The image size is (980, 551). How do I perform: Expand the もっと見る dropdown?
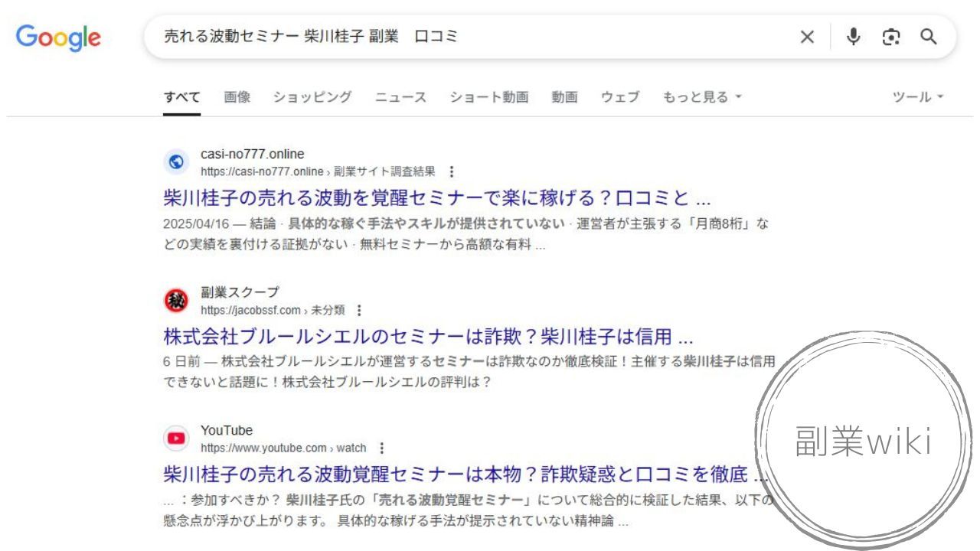702,97
